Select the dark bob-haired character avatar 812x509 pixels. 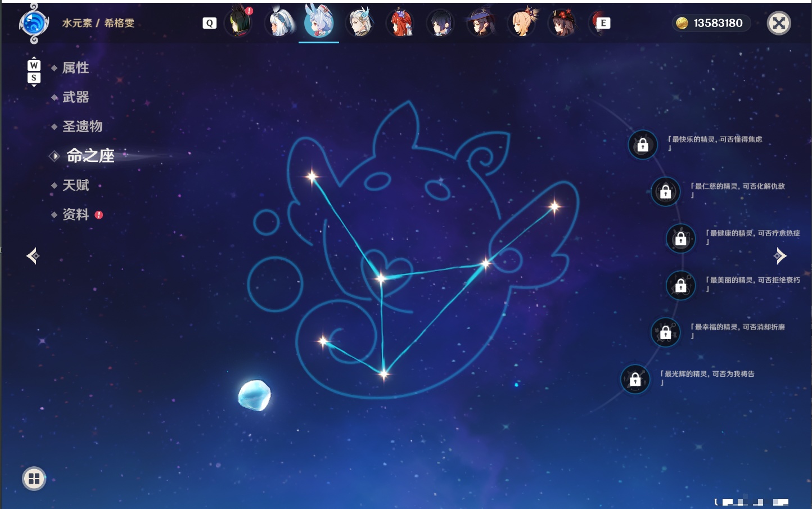(x=441, y=23)
